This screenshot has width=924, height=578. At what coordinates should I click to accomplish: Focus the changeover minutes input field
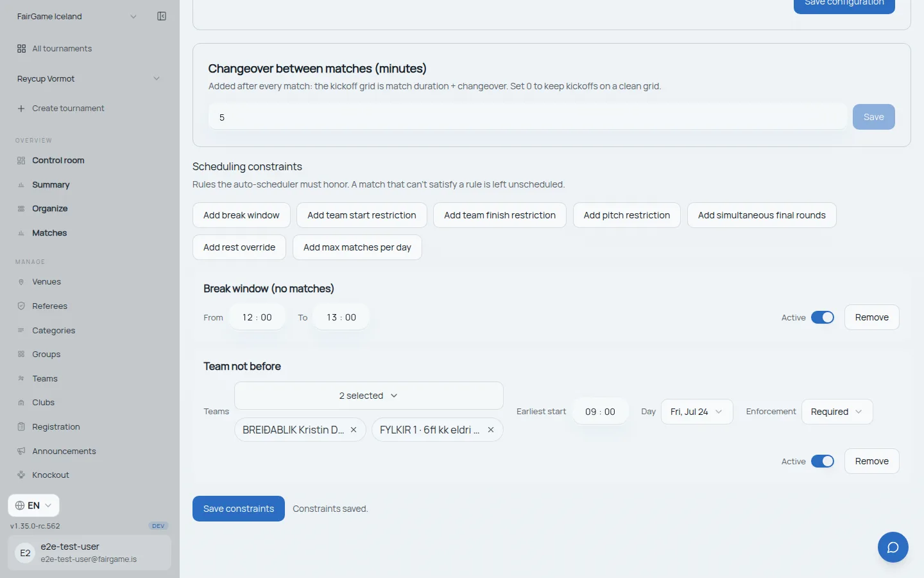tap(527, 117)
